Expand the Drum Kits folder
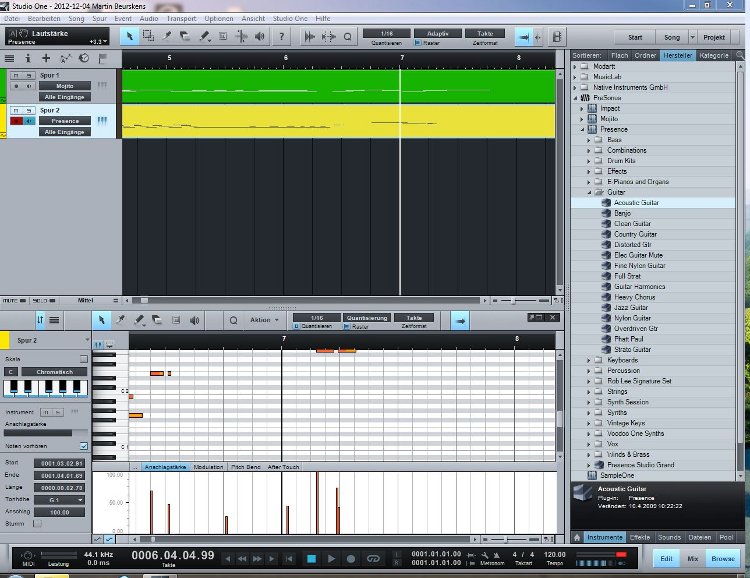This screenshot has height=578, width=750. tap(589, 161)
